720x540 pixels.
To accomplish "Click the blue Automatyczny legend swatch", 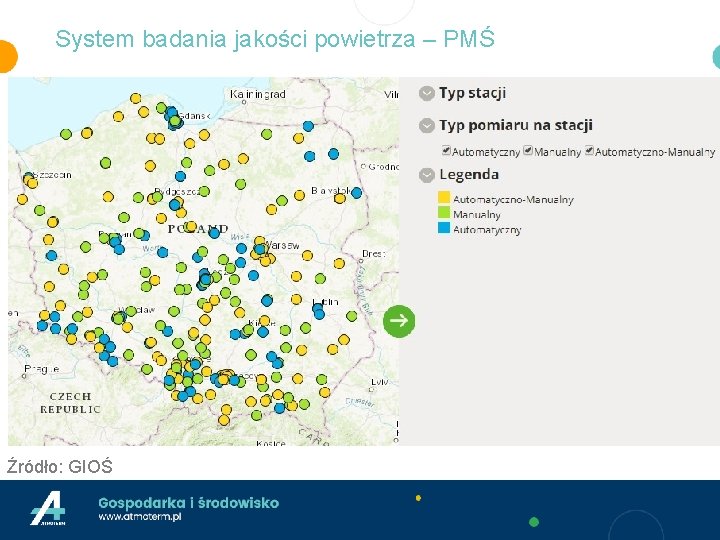I will click(x=444, y=228).
